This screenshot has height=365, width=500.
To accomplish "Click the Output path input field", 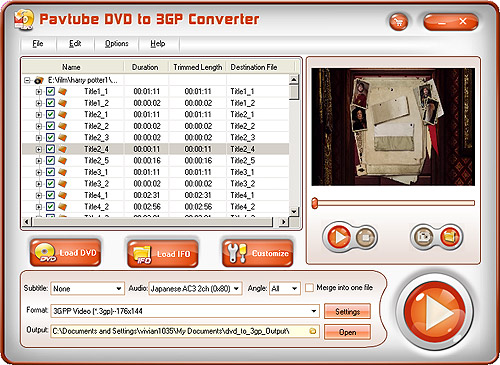I will (185, 331).
